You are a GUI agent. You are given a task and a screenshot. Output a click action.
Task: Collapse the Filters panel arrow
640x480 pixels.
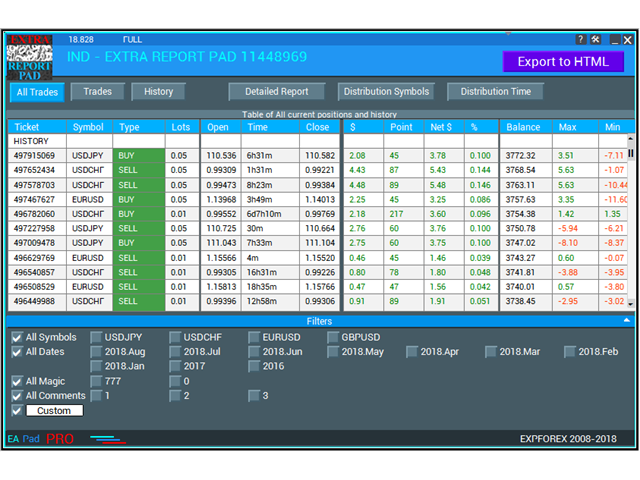tap(626, 321)
